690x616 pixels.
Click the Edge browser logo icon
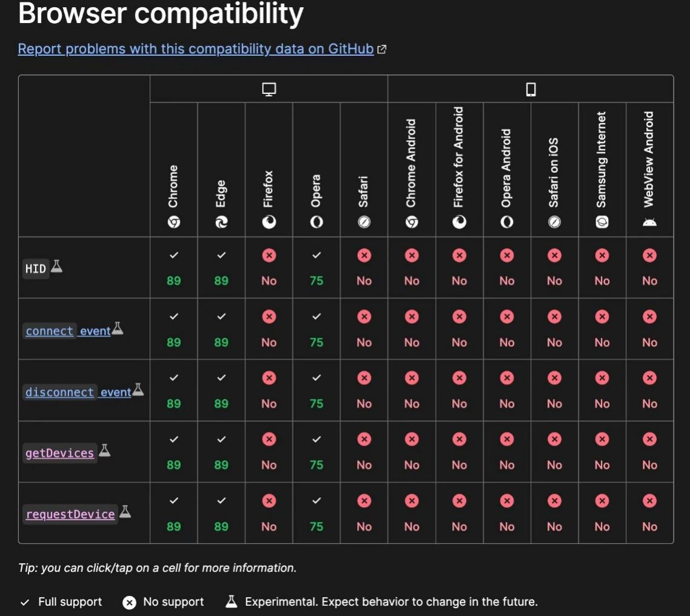coord(221,223)
